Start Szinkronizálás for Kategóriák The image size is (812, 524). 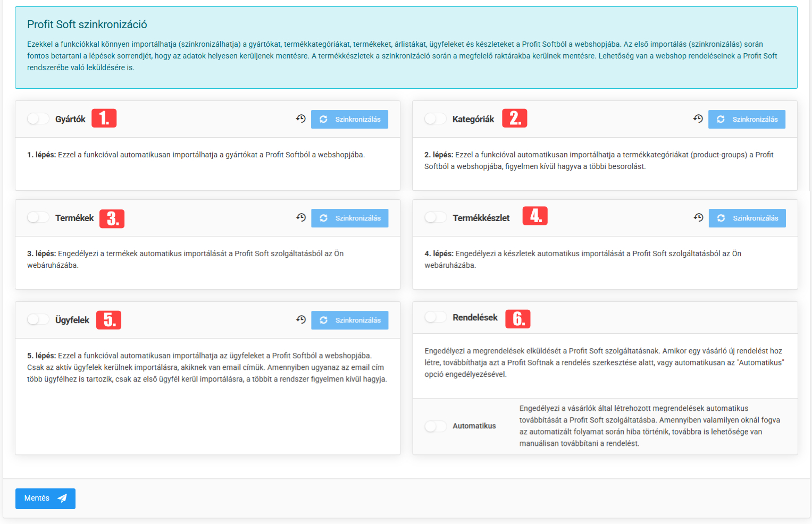pos(747,119)
